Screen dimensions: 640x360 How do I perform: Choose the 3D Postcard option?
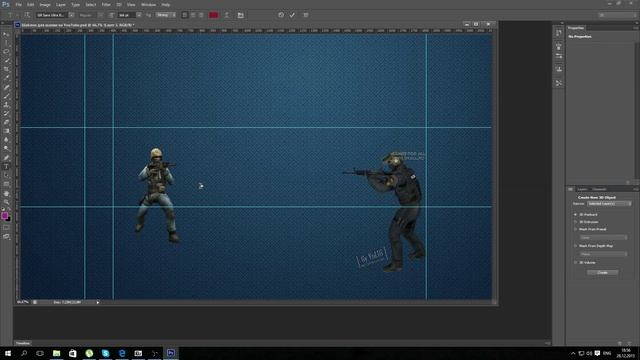pyautogui.click(x=586, y=215)
